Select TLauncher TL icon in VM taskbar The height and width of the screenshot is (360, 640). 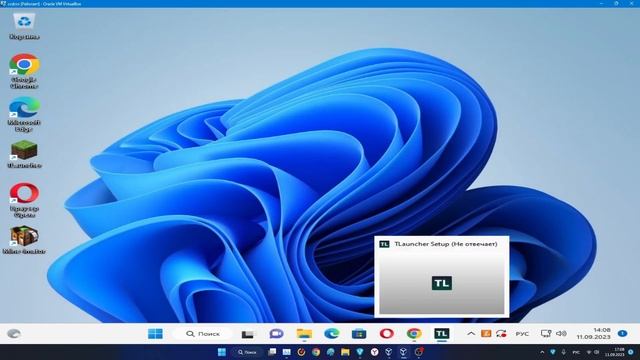tap(442, 333)
